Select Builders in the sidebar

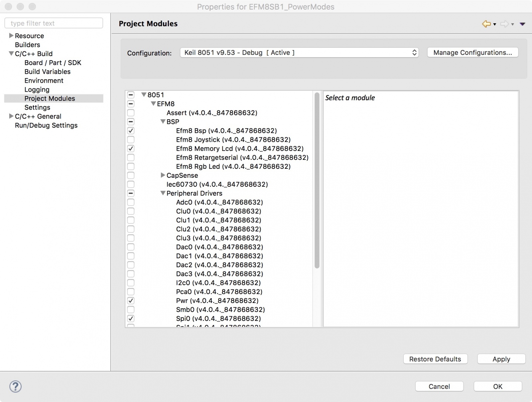pos(28,45)
